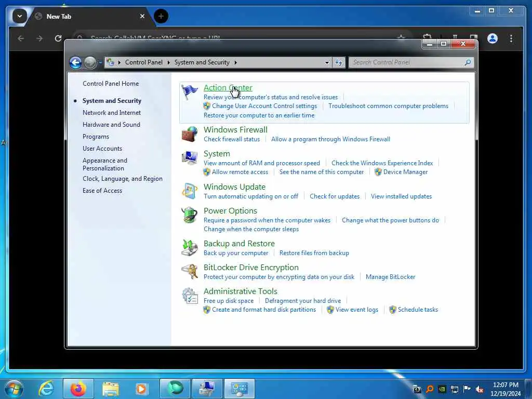
Task: Open the browser tab search dropdown
Action: 20,16
